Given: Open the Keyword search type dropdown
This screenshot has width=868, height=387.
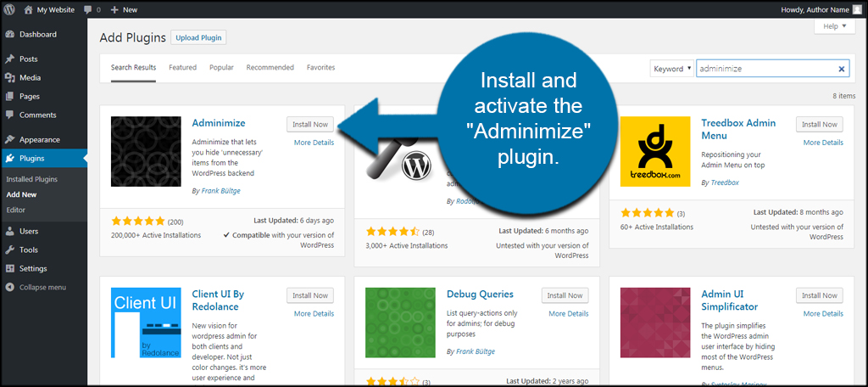Looking at the screenshot, I should (x=671, y=69).
